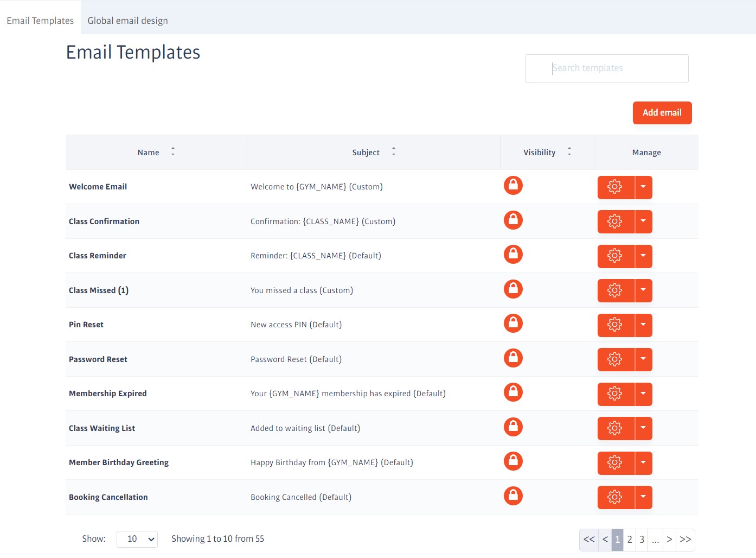Click the Add email button
This screenshot has width=756, height=558.
662,113
